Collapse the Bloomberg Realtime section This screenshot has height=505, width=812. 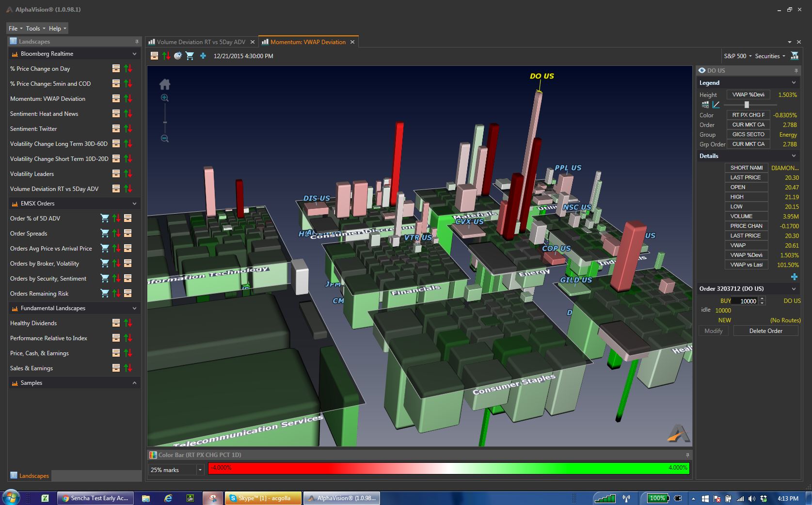(x=134, y=54)
